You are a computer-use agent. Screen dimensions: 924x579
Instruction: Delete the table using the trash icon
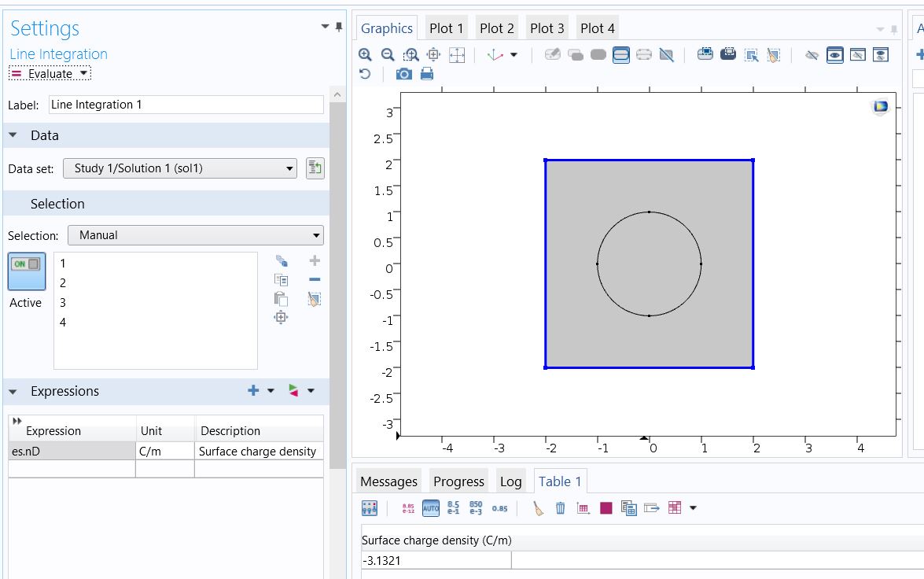(560, 508)
